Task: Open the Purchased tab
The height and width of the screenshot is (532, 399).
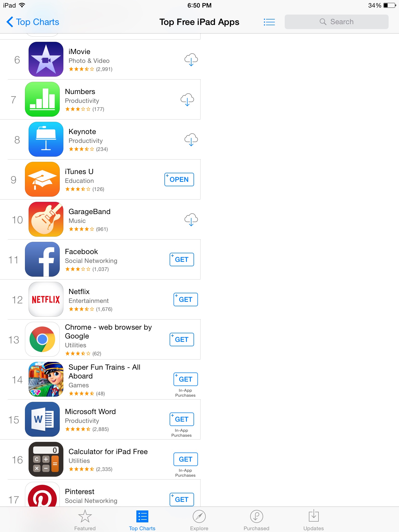Action: coord(256,520)
